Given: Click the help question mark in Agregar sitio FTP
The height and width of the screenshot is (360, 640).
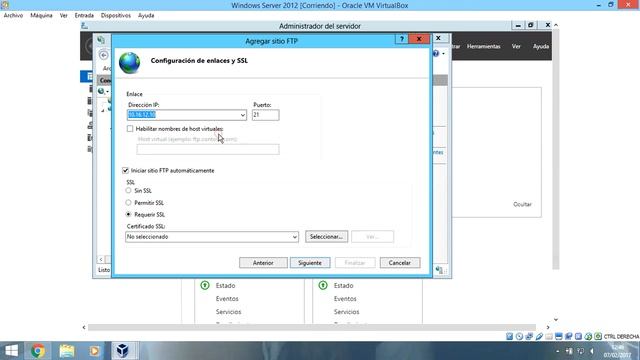Looking at the screenshot, I should (402, 39).
